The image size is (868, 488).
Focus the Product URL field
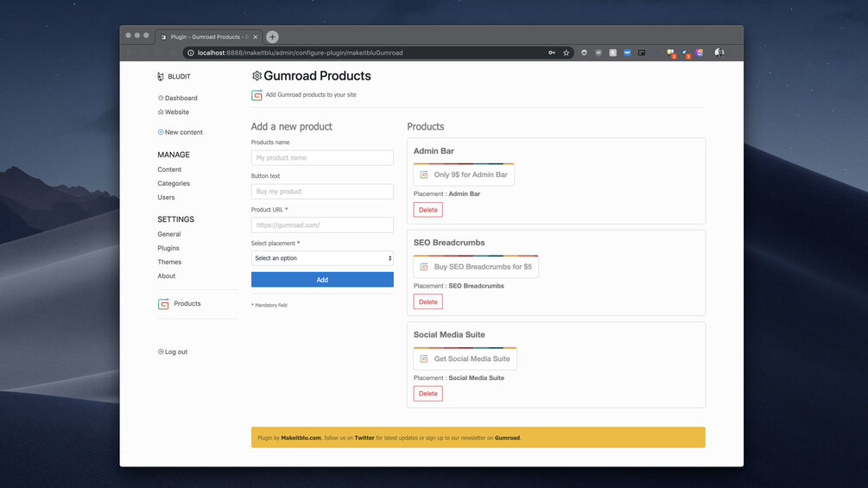tap(322, 225)
